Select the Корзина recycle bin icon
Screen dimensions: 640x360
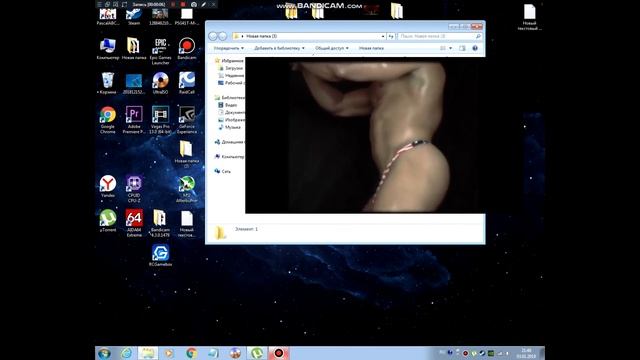pos(108,83)
